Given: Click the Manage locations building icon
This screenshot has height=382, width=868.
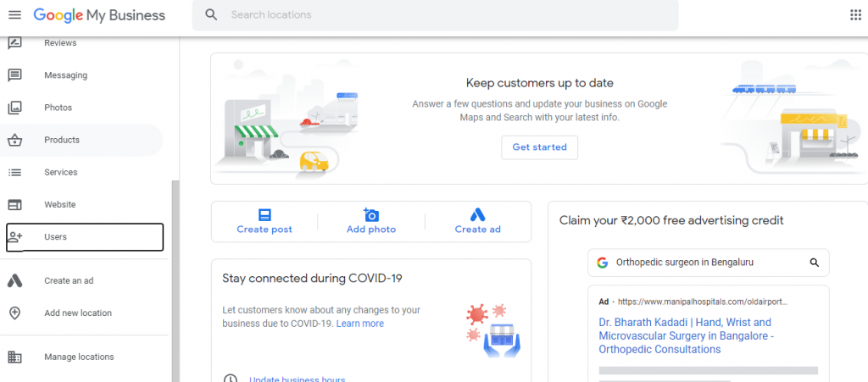Looking at the screenshot, I should 15,357.
